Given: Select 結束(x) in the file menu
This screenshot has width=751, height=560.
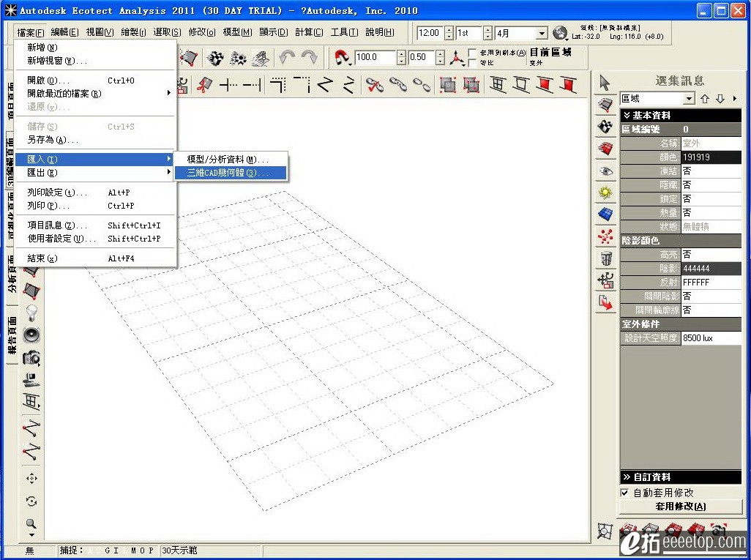Looking at the screenshot, I should [x=94, y=258].
